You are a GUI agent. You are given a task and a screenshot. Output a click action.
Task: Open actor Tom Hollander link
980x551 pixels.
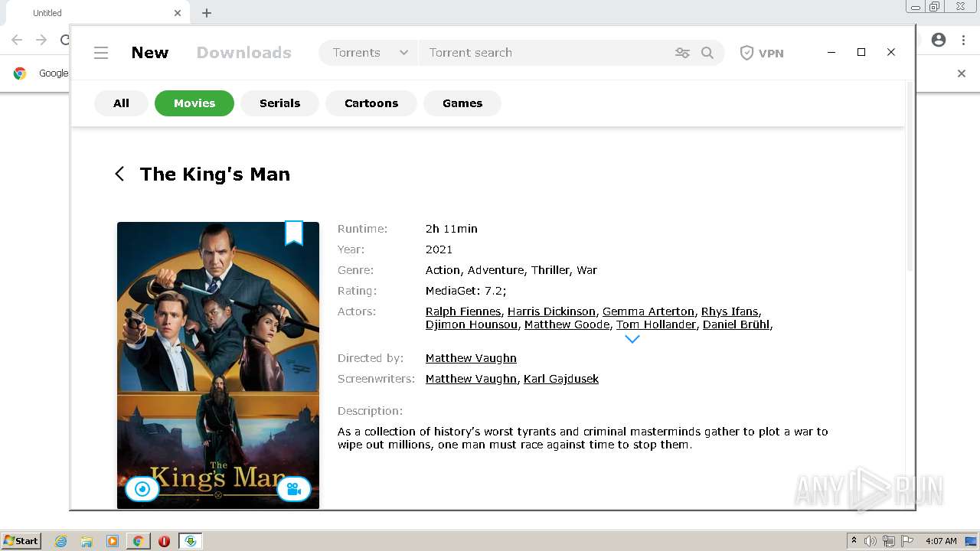pyautogui.click(x=657, y=324)
